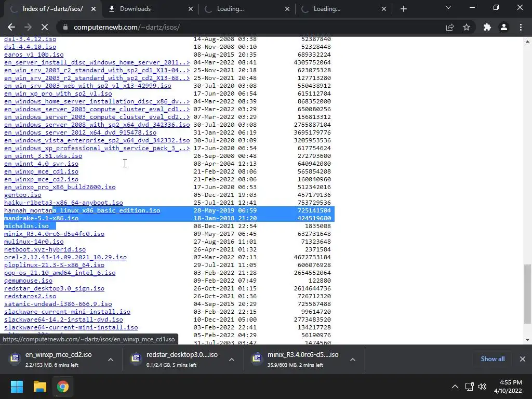Open a new tab with plus
Viewport: 532px width, 399px height.
click(x=403, y=9)
